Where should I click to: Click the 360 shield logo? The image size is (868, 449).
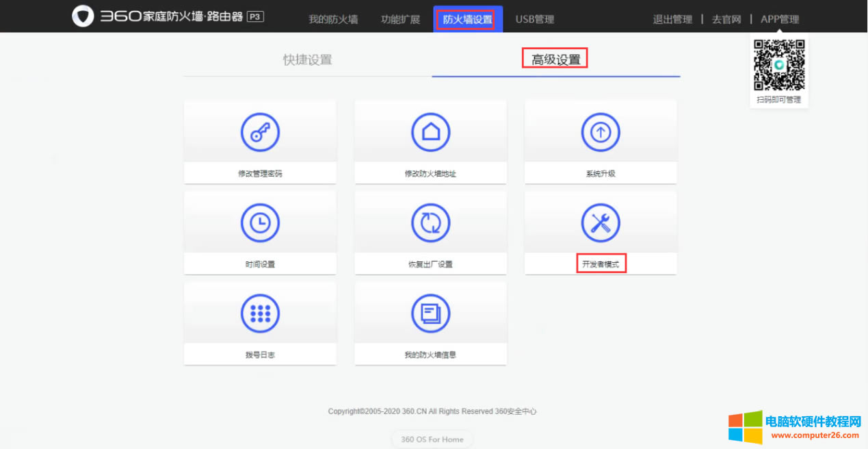tap(83, 16)
